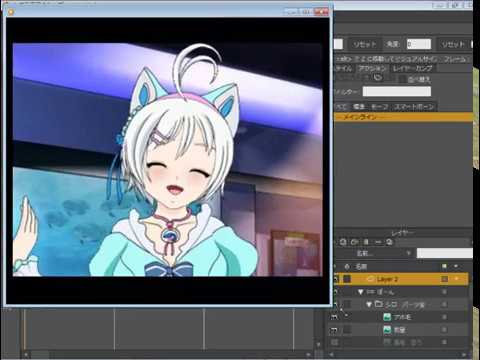Image resolution: width=480 pixels, height=360 pixels.
Task: Click the timeline scrollbar right arrow
Action: (x=309, y=354)
